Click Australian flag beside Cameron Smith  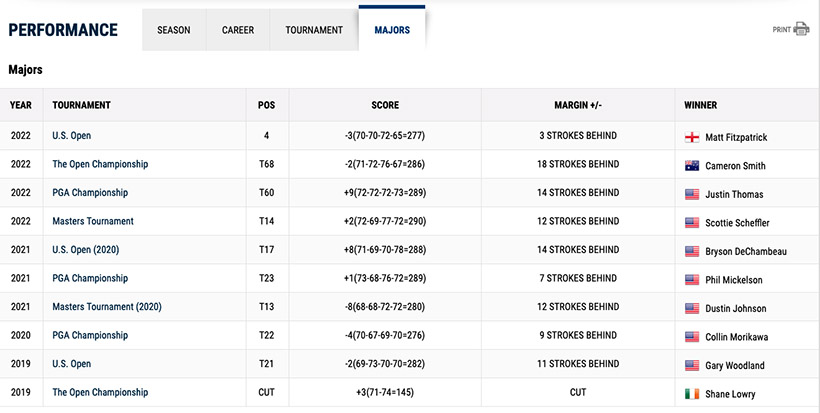pyautogui.click(x=691, y=165)
